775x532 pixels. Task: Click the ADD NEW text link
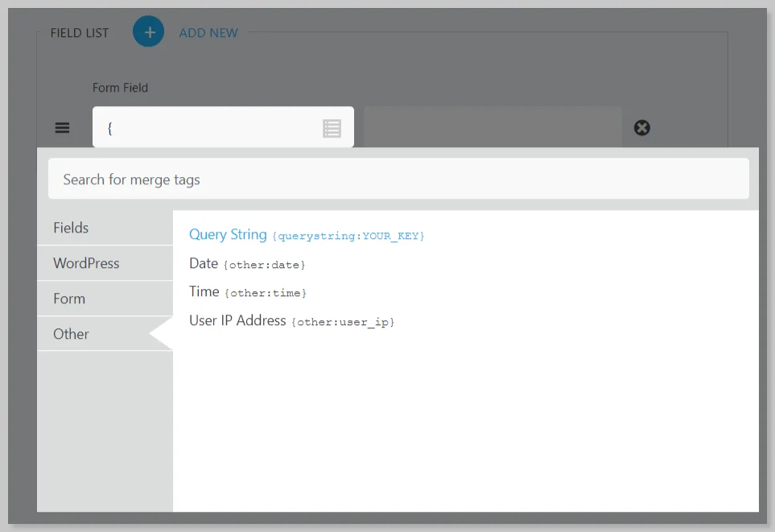tap(208, 33)
